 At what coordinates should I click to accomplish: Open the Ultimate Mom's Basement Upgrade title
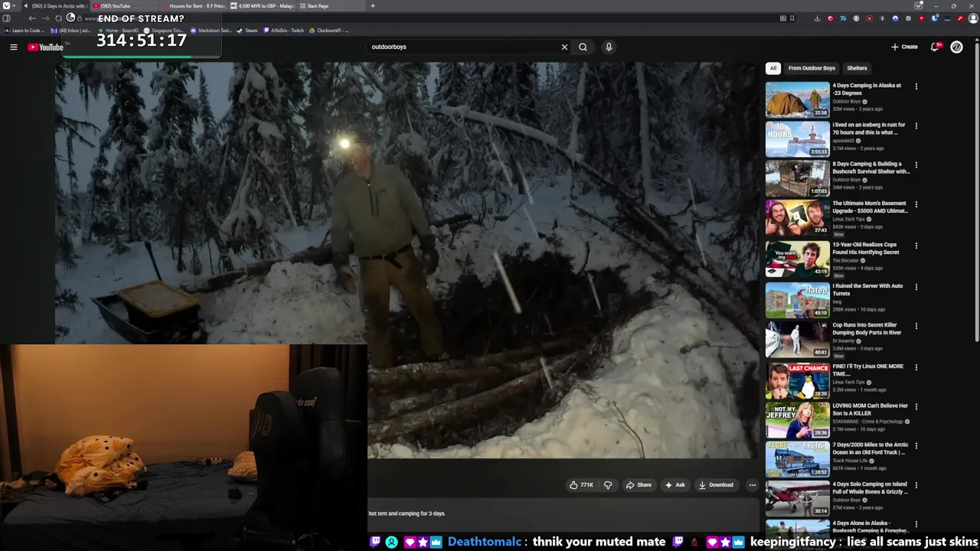(870, 207)
